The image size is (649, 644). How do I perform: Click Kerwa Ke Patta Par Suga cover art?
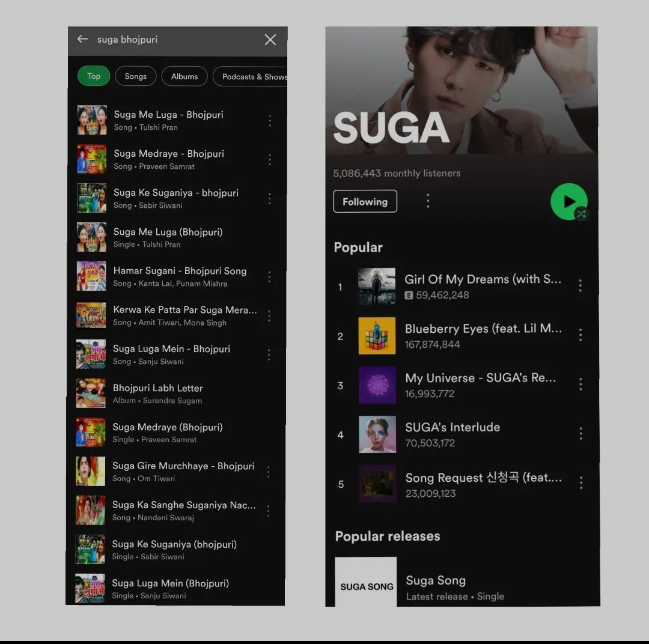pyautogui.click(x=91, y=315)
